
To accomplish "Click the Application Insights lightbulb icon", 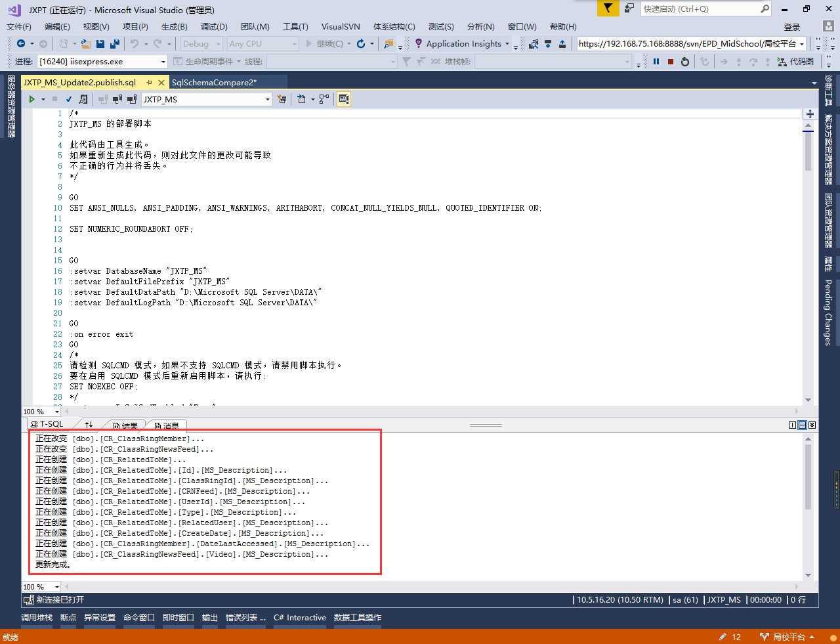I will pyautogui.click(x=419, y=43).
